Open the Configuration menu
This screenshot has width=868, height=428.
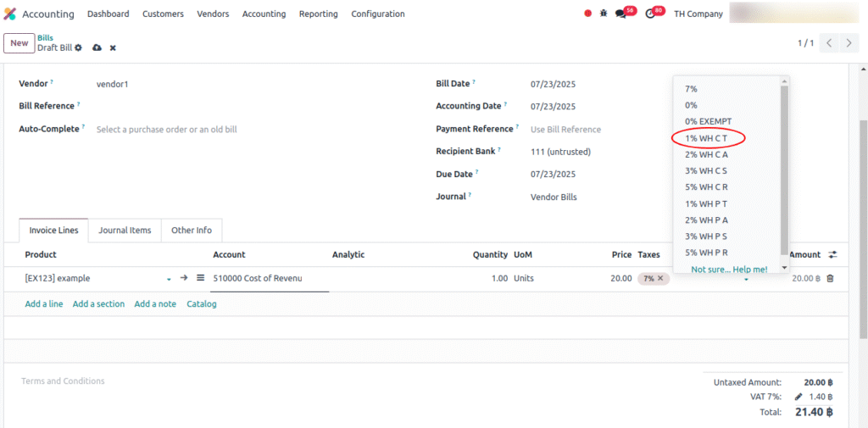377,14
